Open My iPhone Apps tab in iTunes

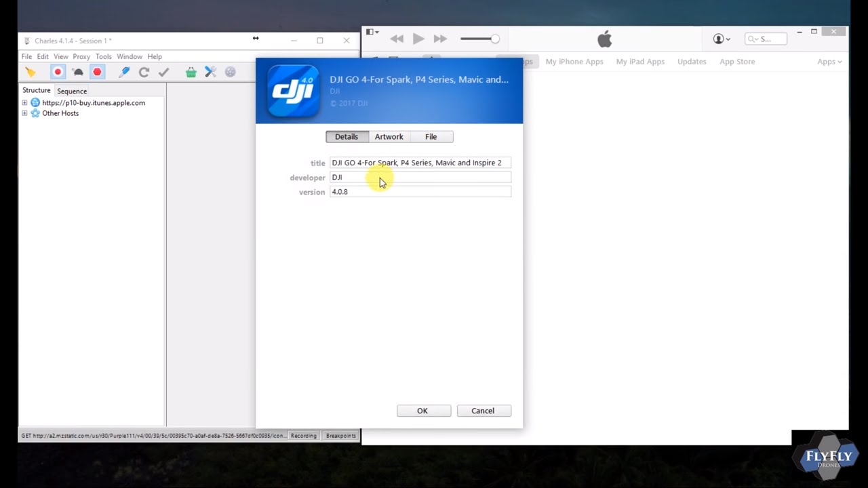pos(574,62)
